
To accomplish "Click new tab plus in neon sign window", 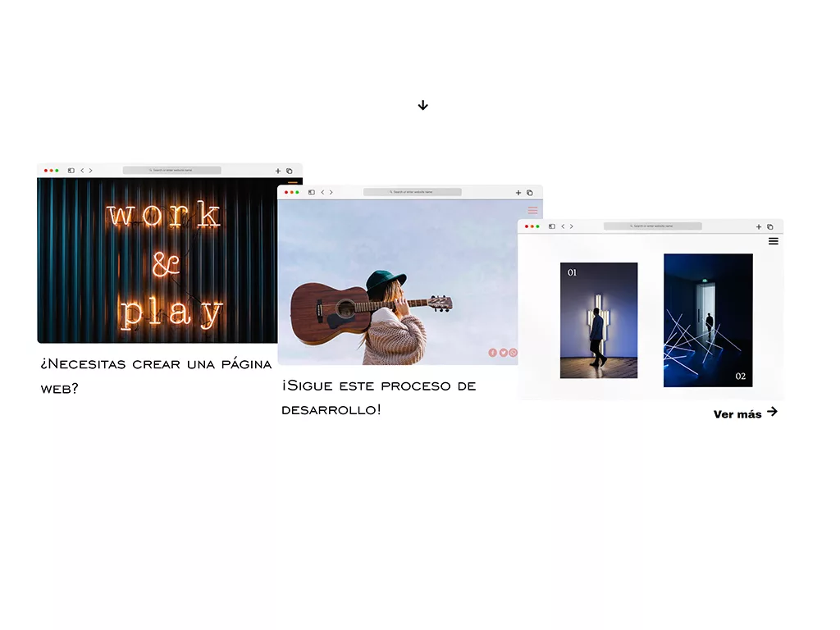I will coord(278,171).
